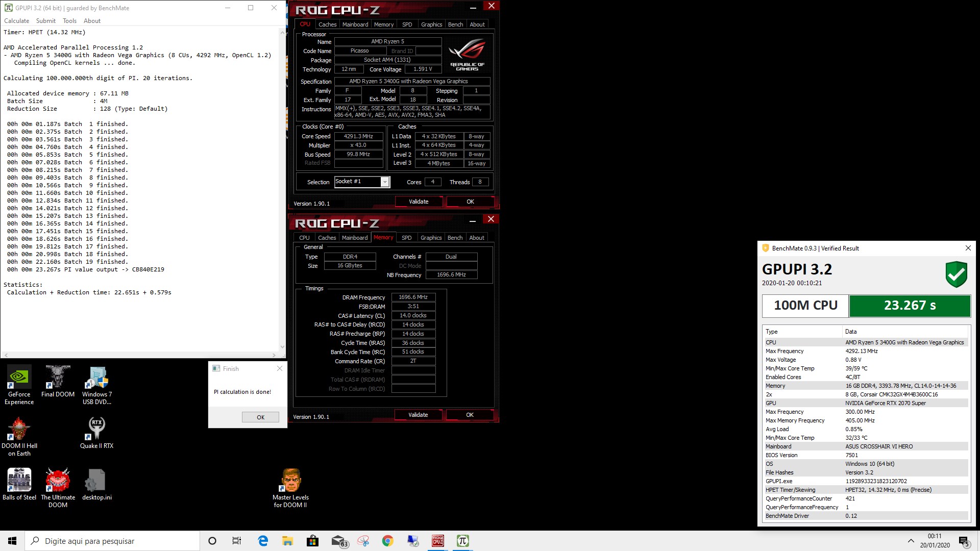
Task: Click Validate in bottom CPU-Z window
Action: (x=418, y=415)
